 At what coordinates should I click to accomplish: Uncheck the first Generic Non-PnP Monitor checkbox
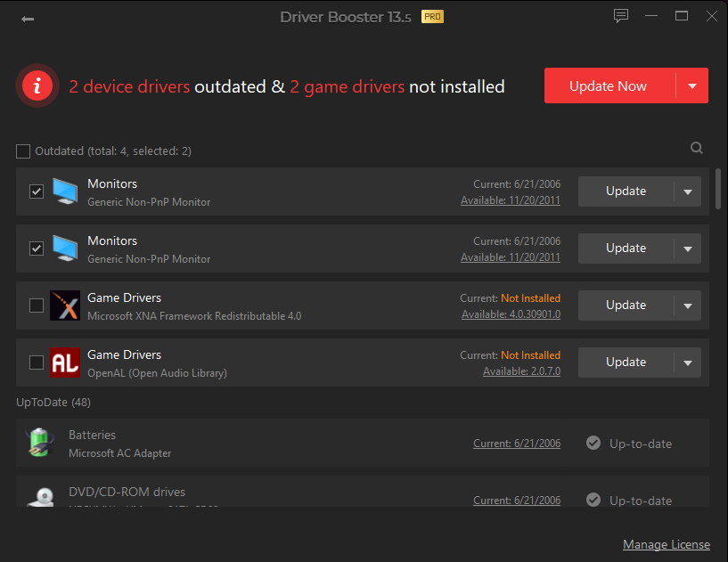37,191
